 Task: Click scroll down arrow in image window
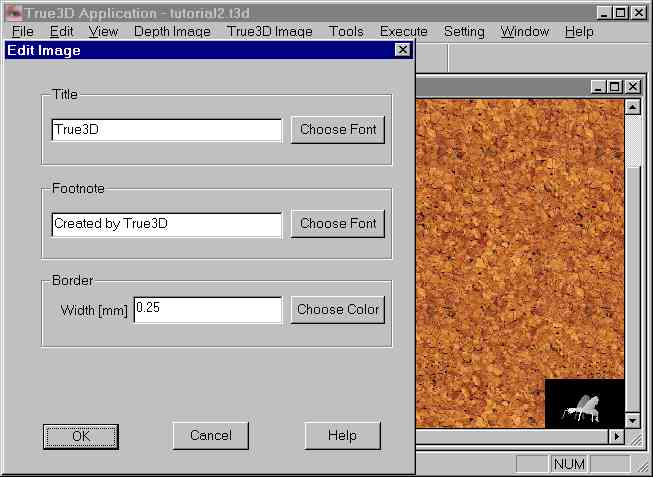coord(632,420)
